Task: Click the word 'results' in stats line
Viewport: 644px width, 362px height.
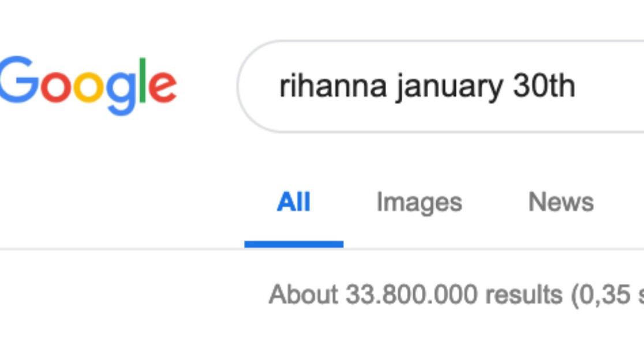Action: pyautogui.click(x=523, y=295)
